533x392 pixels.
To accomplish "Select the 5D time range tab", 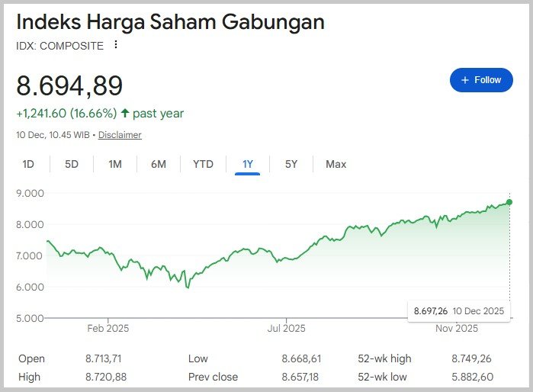I will coord(72,164).
